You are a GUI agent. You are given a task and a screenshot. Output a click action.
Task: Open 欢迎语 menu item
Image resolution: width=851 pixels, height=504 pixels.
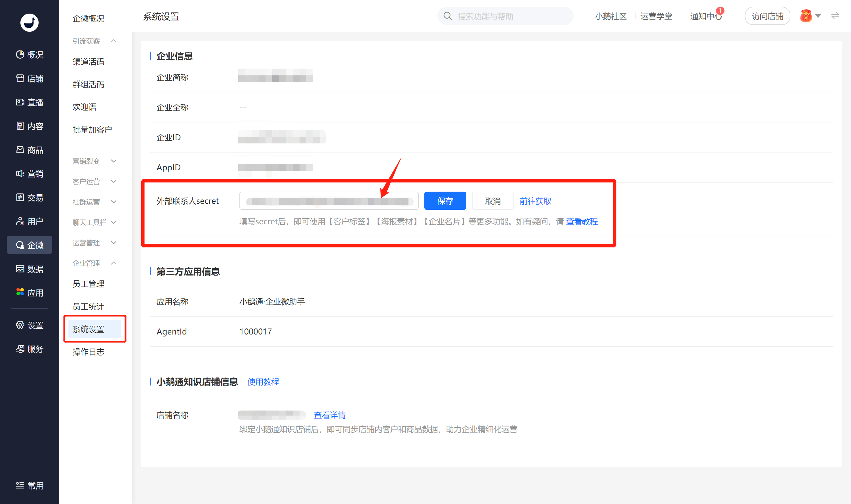coord(84,107)
